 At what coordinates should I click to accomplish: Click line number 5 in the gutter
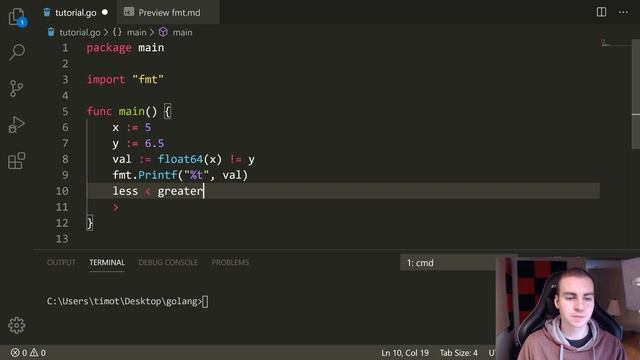(65, 111)
